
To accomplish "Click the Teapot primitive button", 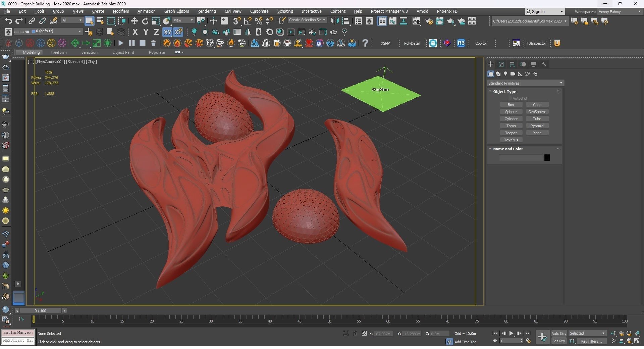I will tap(511, 133).
